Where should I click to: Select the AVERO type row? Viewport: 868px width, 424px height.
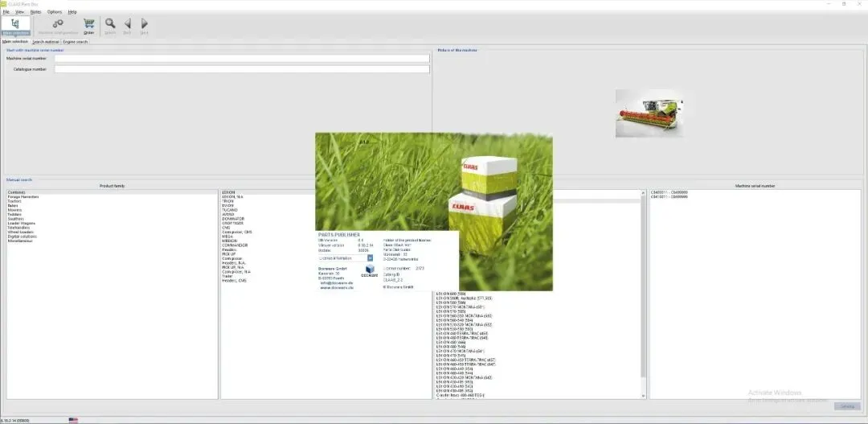(268, 215)
